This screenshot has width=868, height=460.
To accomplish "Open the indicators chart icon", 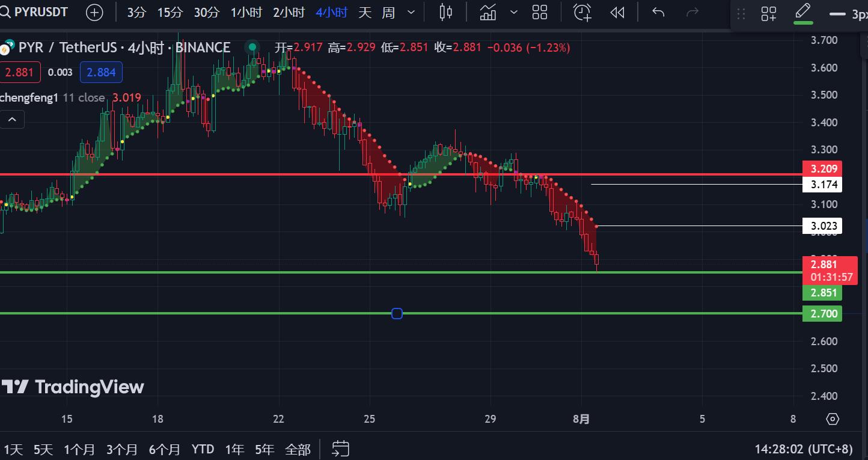I will point(488,12).
